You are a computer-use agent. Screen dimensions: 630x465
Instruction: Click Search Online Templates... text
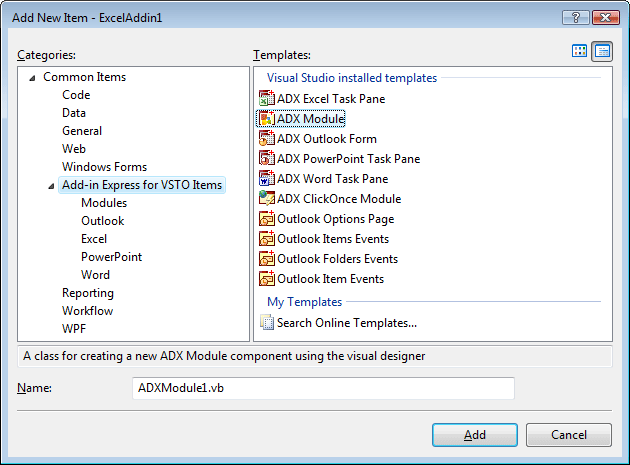[347, 323]
